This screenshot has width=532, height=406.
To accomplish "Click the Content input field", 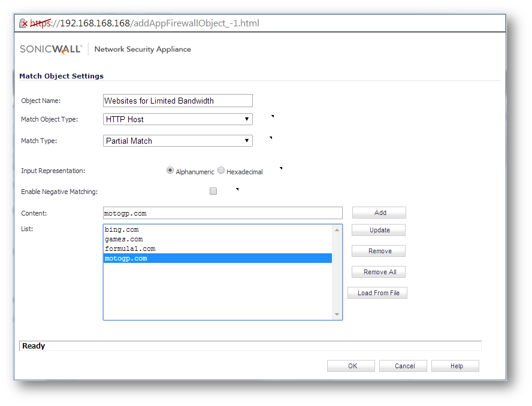I will click(x=223, y=213).
